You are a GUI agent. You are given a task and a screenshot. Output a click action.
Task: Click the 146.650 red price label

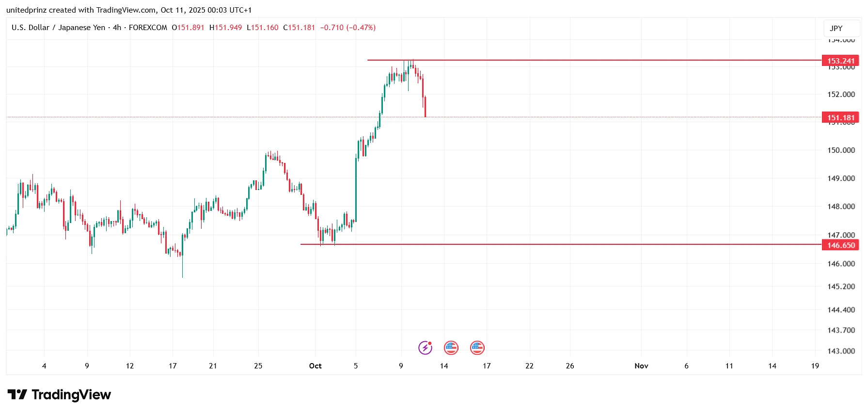[x=840, y=245]
